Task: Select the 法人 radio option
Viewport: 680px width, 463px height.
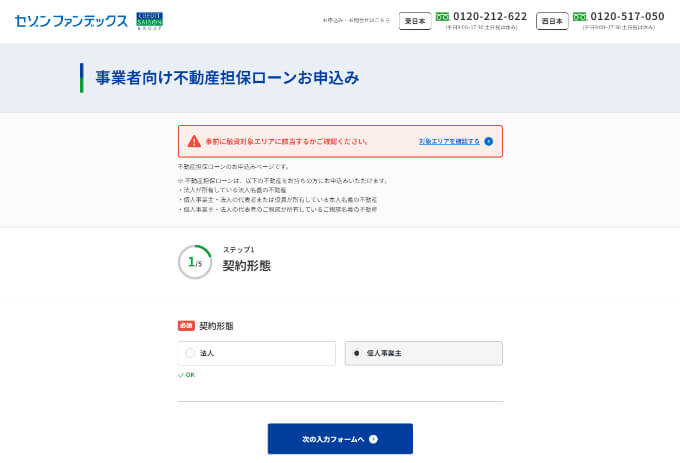Action: 257,353
